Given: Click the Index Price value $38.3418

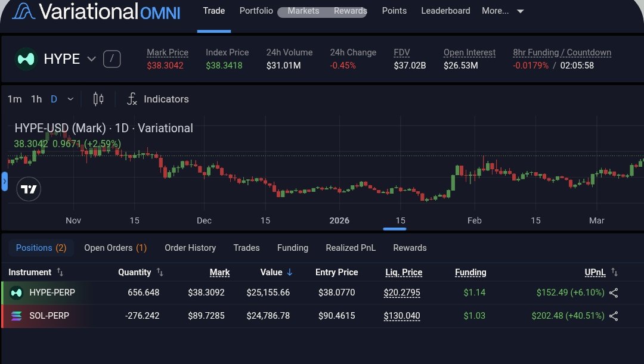Looking at the screenshot, I should tap(224, 66).
